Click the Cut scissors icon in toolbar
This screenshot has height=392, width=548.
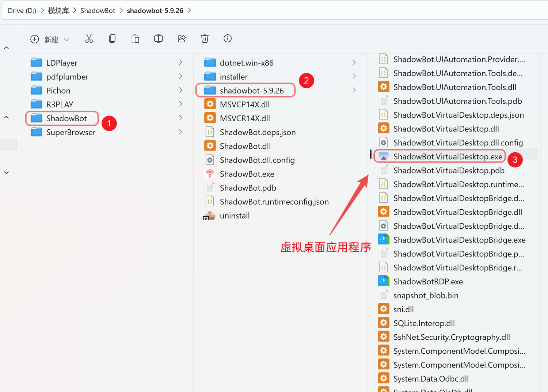point(89,39)
